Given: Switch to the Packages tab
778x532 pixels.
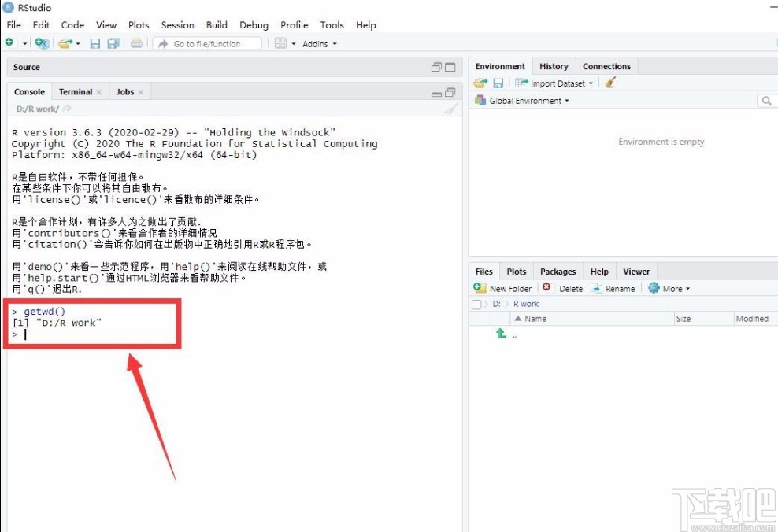Looking at the screenshot, I should (x=558, y=271).
